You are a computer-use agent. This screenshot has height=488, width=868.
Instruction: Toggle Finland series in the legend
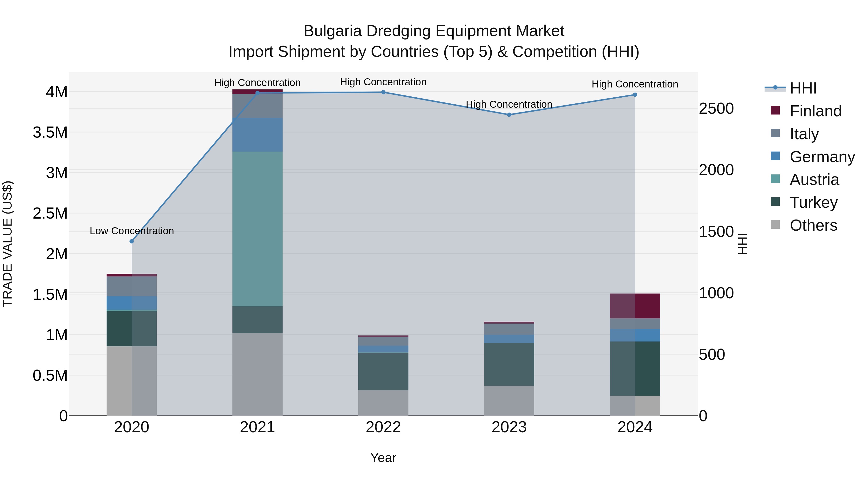(x=806, y=111)
